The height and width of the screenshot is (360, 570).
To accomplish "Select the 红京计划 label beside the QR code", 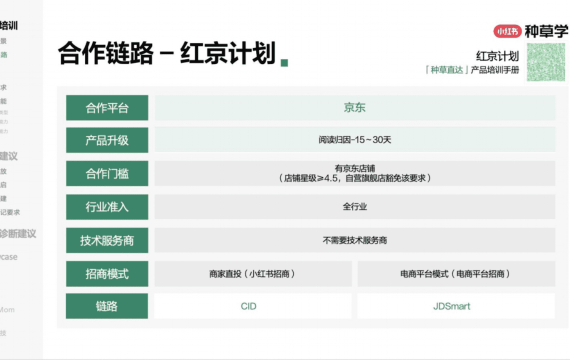I will click(x=497, y=56).
